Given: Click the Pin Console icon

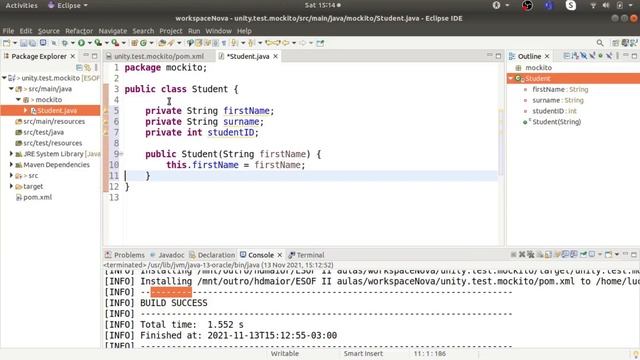Looking at the screenshot, I should (583, 255).
